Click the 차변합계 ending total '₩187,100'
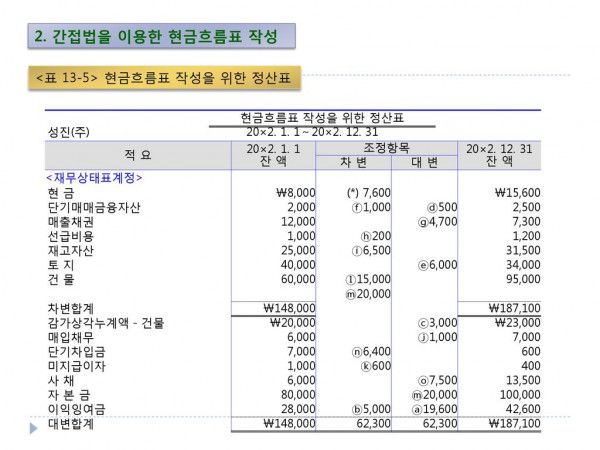Screen dimensions: 600x450 point(514,308)
